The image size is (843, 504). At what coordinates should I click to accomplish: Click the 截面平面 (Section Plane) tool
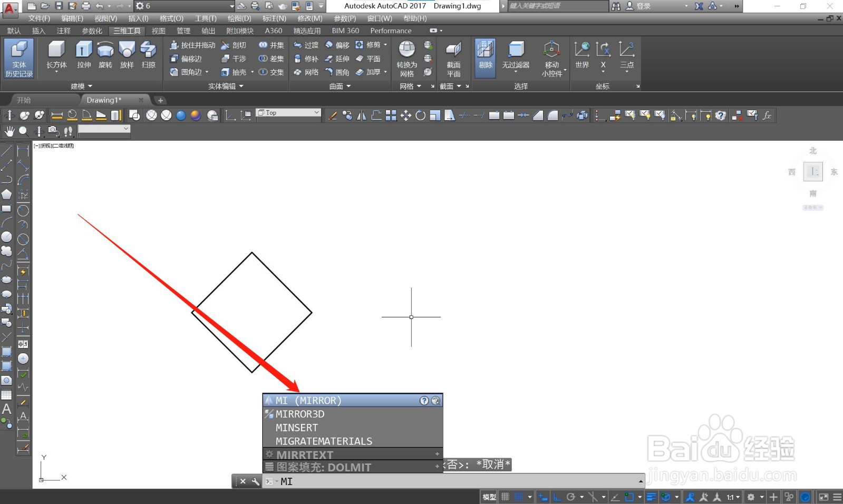[x=453, y=58]
